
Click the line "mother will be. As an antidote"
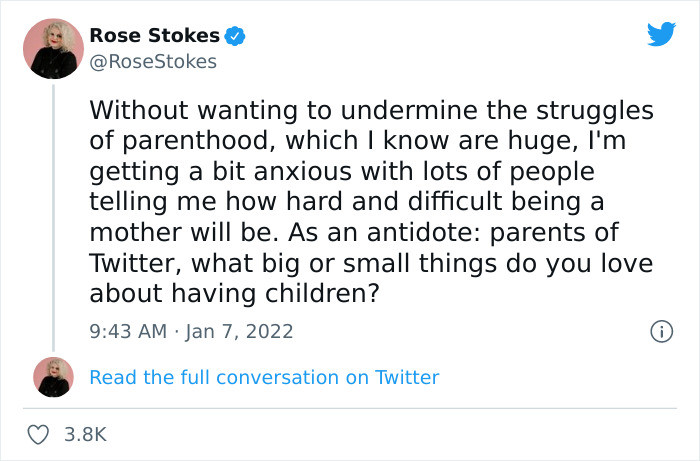click(355, 232)
